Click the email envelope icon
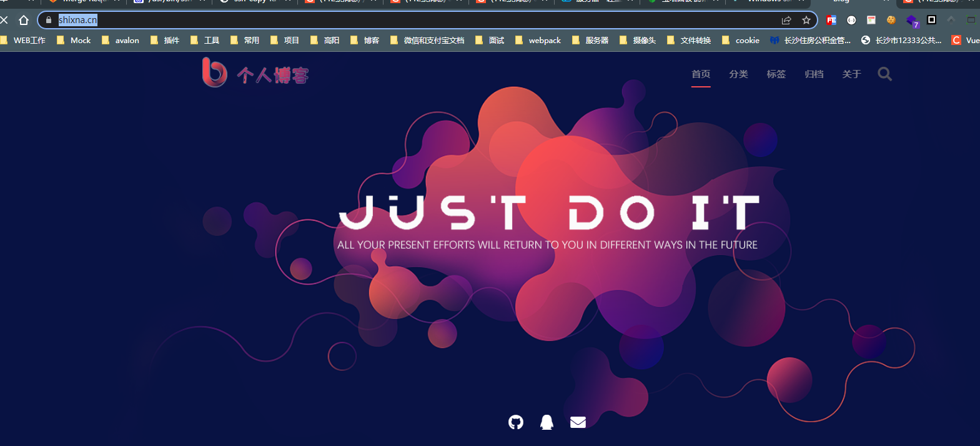980x446 pixels. 578,422
